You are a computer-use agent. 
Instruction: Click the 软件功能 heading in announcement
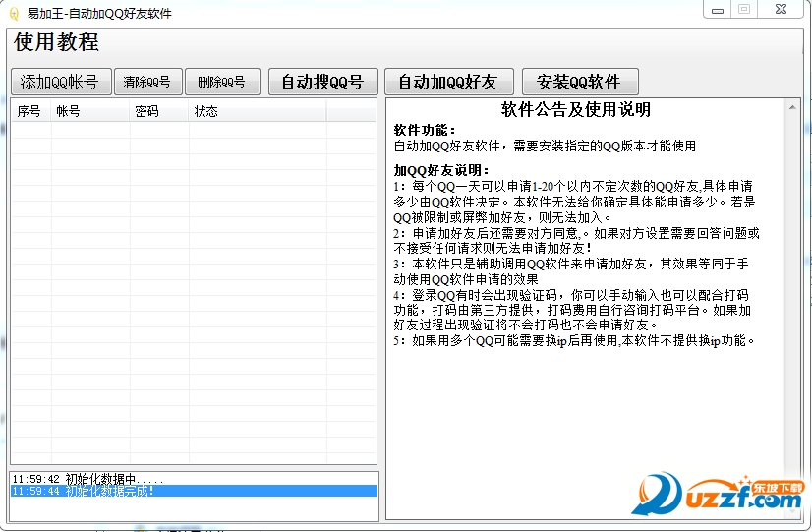(424, 130)
